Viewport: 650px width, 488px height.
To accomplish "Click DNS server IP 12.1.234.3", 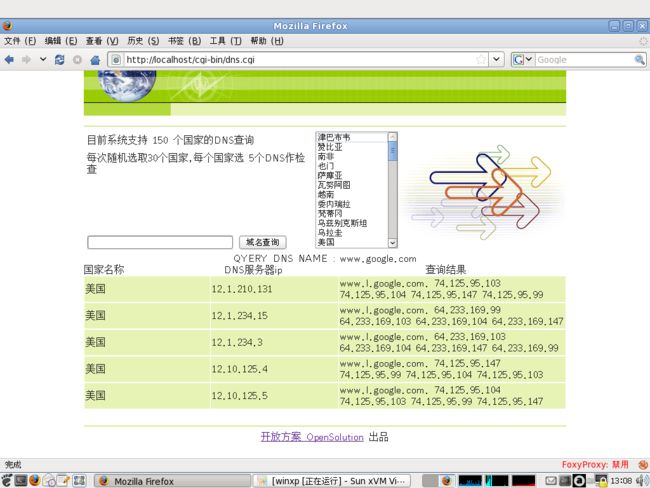I will pyautogui.click(x=237, y=342).
